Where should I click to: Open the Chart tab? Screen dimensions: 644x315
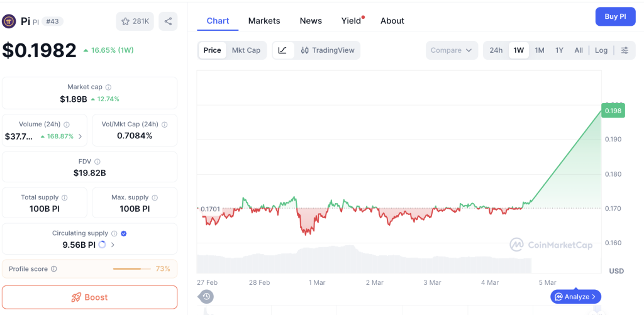(218, 21)
